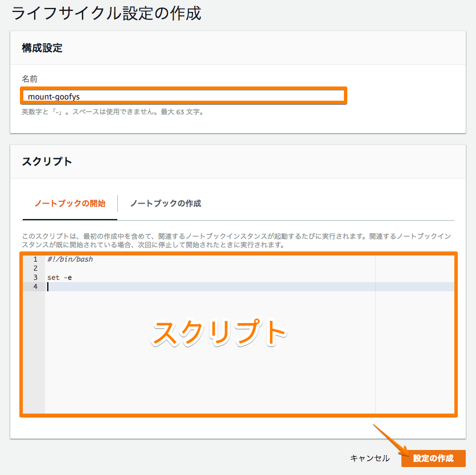Click line number 2 in the editor gutter
The height and width of the screenshot is (475, 476).
(x=35, y=268)
